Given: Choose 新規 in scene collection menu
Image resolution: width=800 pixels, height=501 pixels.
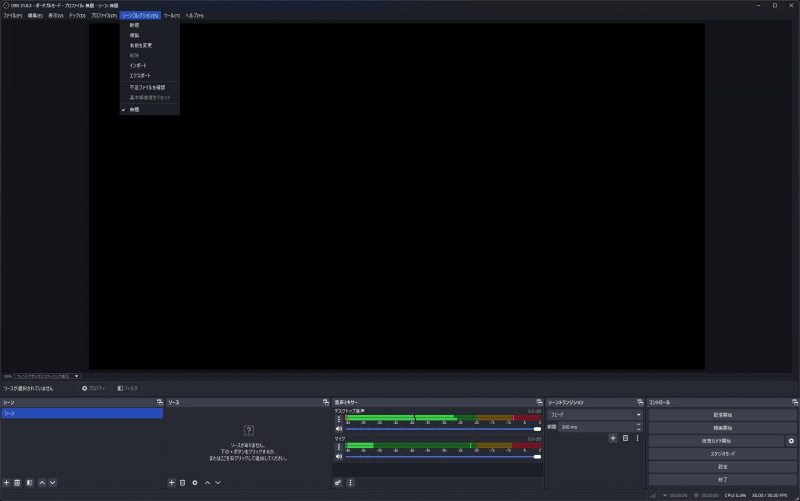Looking at the screenshot, I should 149,25.
